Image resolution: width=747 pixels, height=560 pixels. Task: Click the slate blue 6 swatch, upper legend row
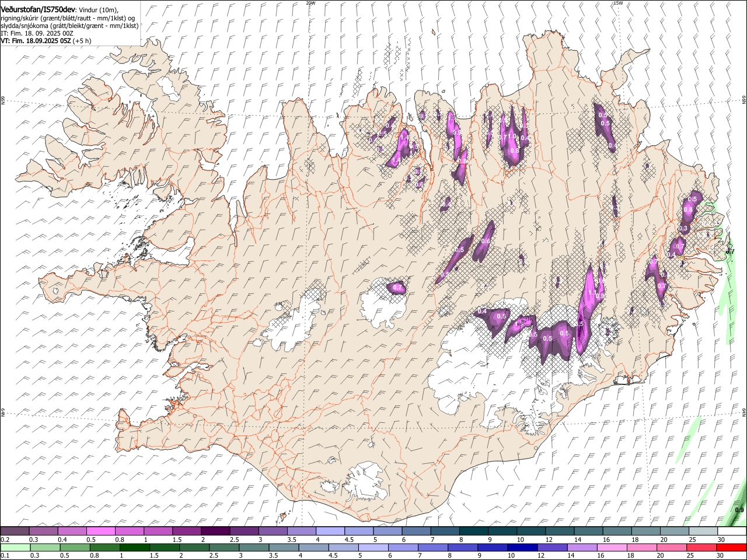pos(417,531)
